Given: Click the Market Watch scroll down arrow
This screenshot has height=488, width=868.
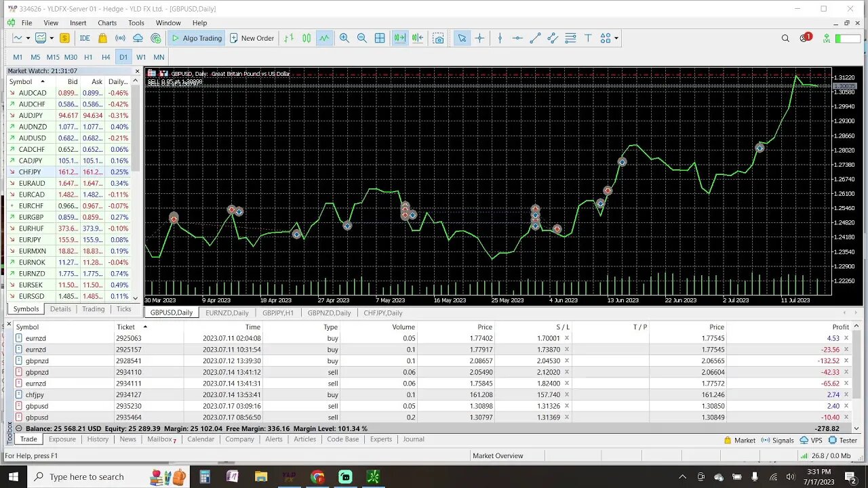Looking at the screenshot, I should point(136,298).
